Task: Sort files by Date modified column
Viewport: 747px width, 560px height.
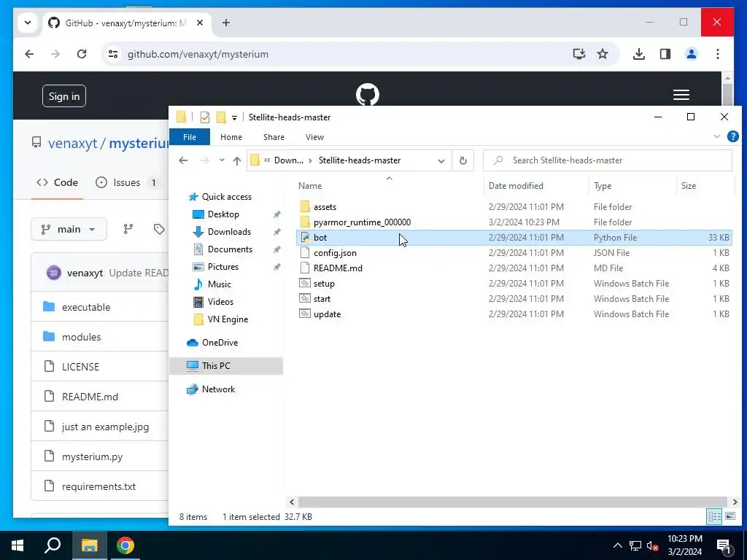Action: click(x=536, y=186)
